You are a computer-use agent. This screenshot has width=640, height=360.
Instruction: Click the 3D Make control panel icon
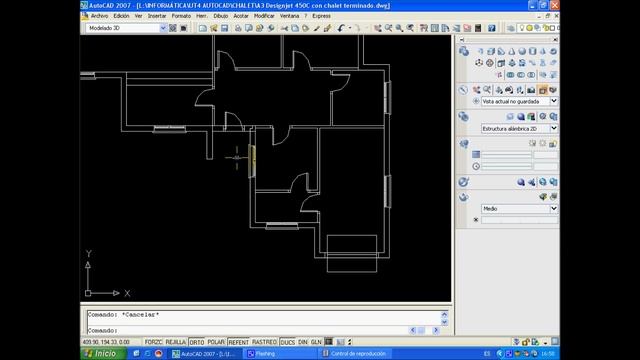pyautogui.click(x=464, y=51)
